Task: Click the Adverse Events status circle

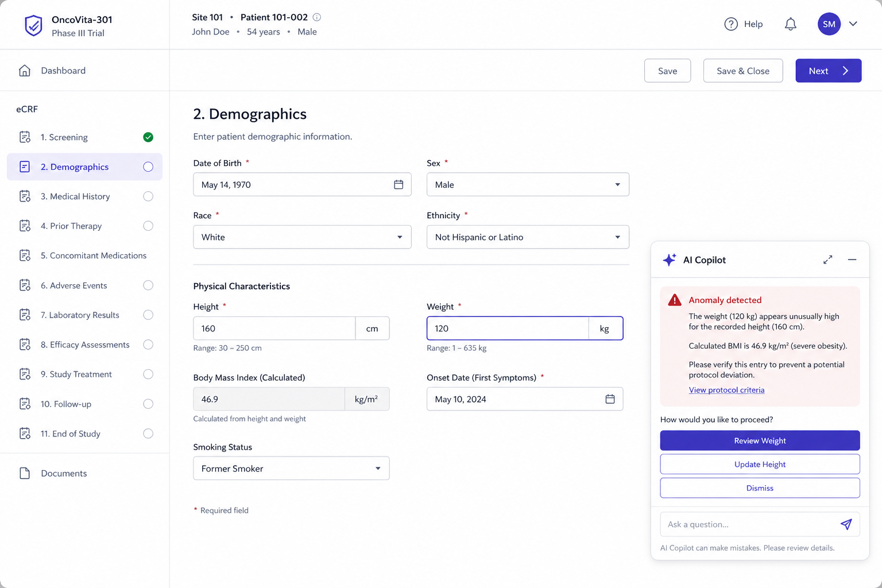Action: coord(148,285)
